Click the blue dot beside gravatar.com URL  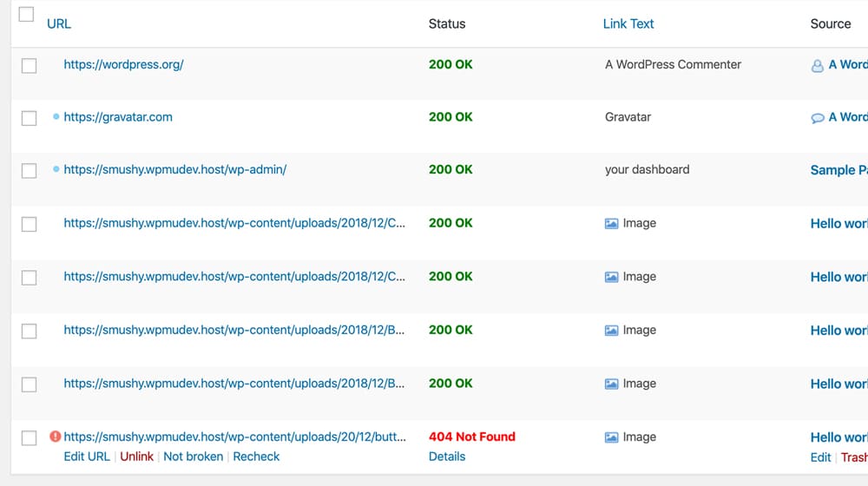[56, 116]
